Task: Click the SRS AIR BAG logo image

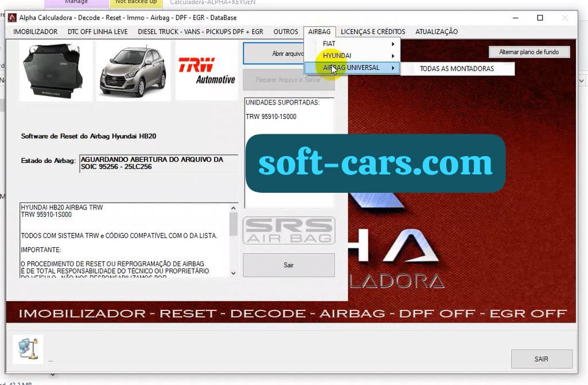Action: click(289, 231)
